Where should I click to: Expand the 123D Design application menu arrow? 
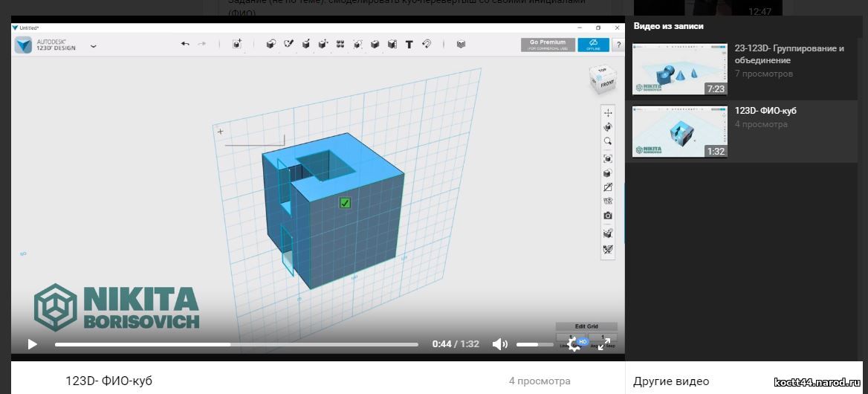point(93,46)
